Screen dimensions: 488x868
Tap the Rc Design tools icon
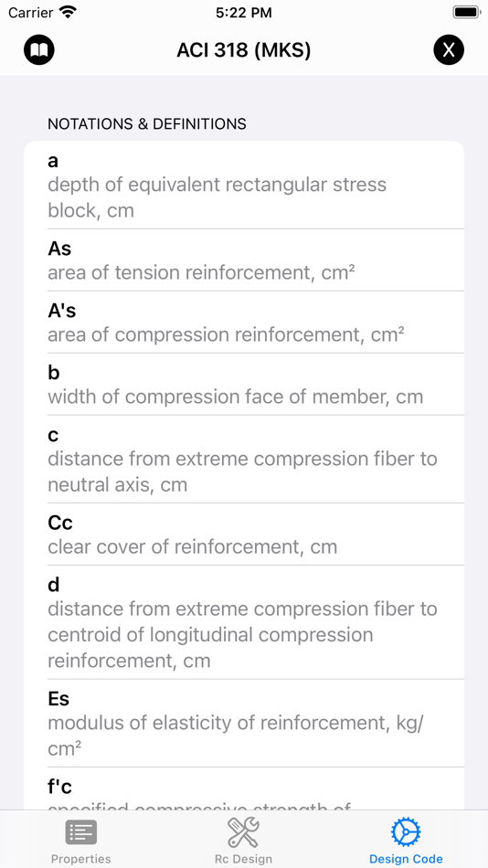244,832
